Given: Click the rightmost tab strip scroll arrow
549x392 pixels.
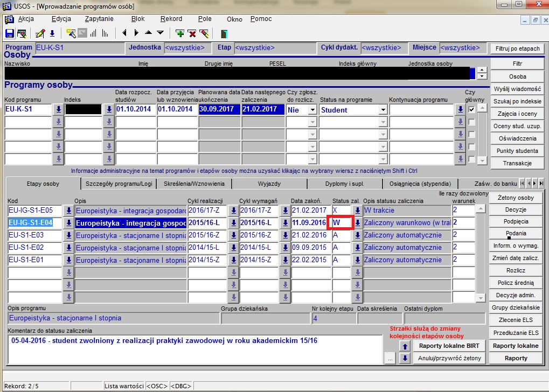Looking at the screenshot, I should [541, 184].
